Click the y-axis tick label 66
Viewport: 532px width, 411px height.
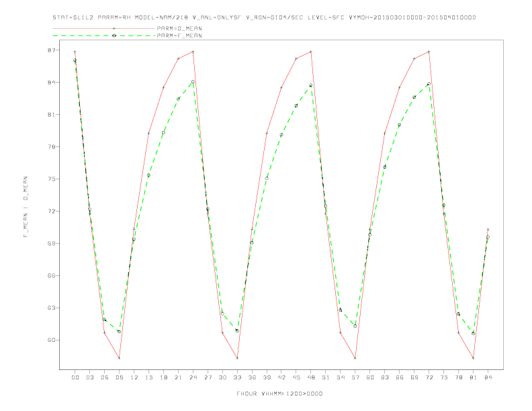click(x=51, y=276)
